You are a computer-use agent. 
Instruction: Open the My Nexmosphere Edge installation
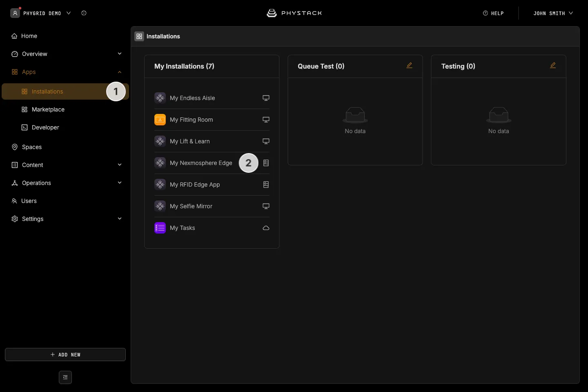[212, 163]
